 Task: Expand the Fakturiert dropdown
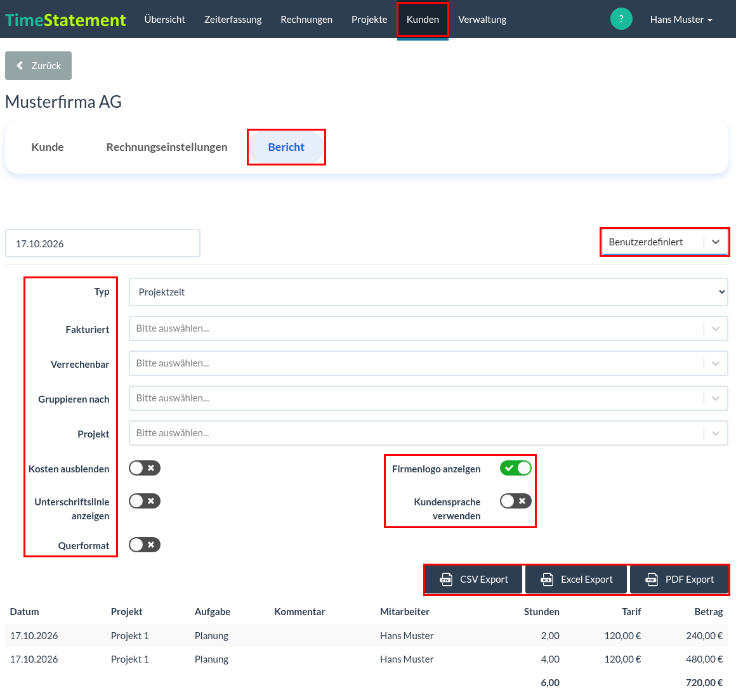point(428,328)
